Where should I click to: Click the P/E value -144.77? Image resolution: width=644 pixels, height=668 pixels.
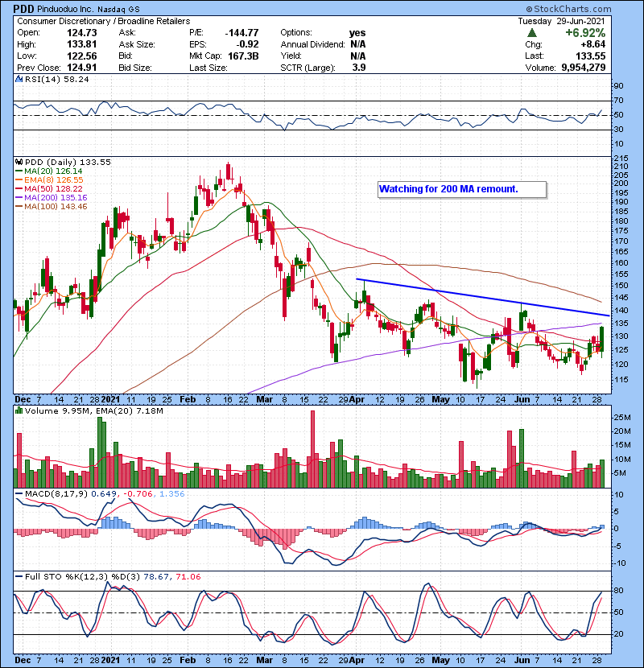click(242, 33)
